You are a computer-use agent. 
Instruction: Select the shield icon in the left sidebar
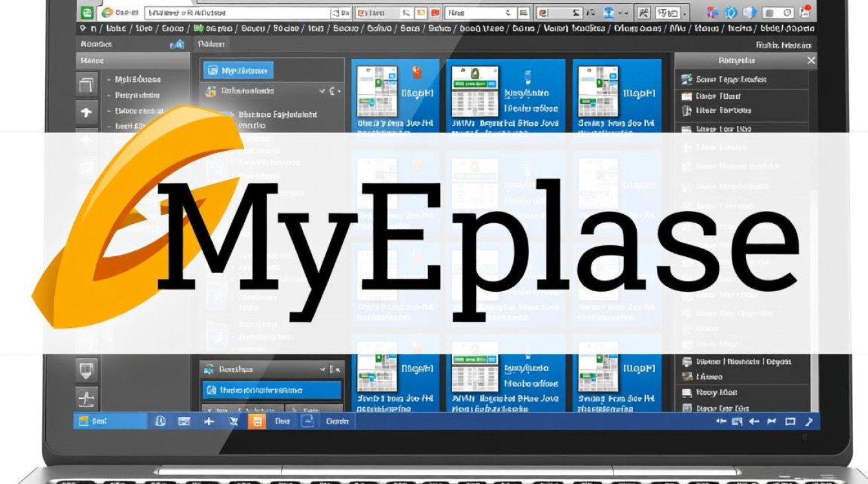click(86, 370)
